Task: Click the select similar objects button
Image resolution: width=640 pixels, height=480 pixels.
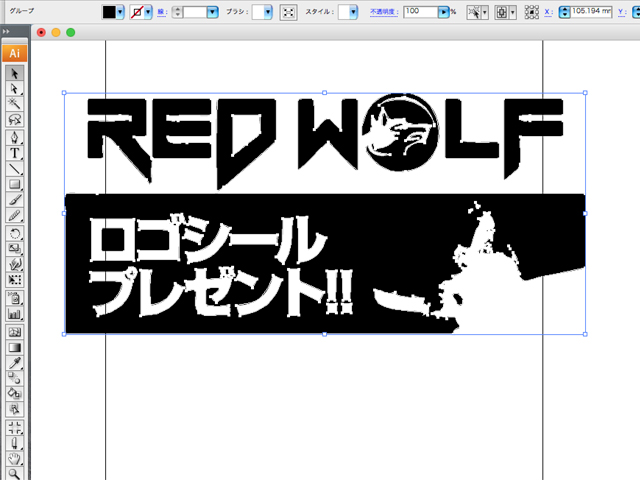Action: coord(474,12)
